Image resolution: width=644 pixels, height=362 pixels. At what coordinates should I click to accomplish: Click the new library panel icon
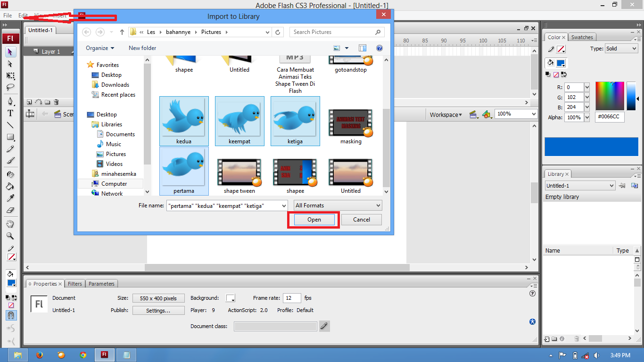point(635,186)
